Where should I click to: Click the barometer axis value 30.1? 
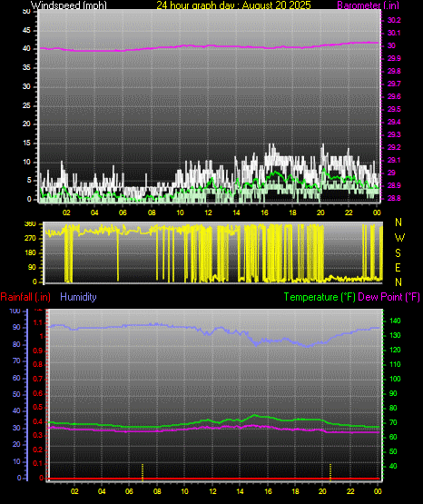[x=394, y=33]
